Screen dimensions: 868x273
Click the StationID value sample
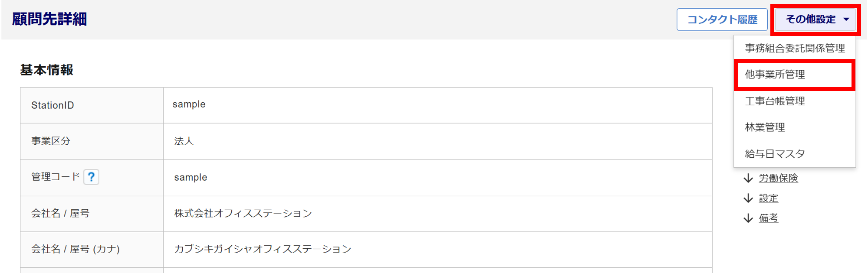coord(189,104)
